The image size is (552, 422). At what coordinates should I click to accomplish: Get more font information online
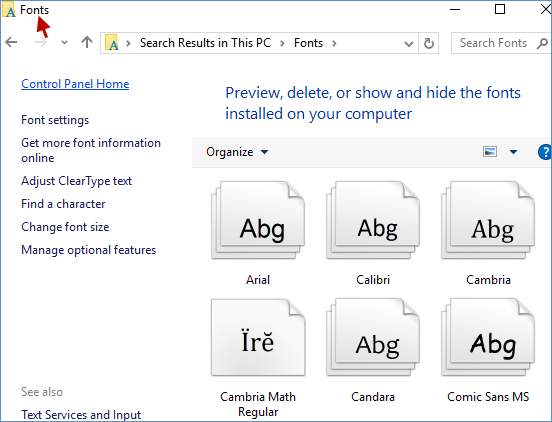(x=91, y=150)
